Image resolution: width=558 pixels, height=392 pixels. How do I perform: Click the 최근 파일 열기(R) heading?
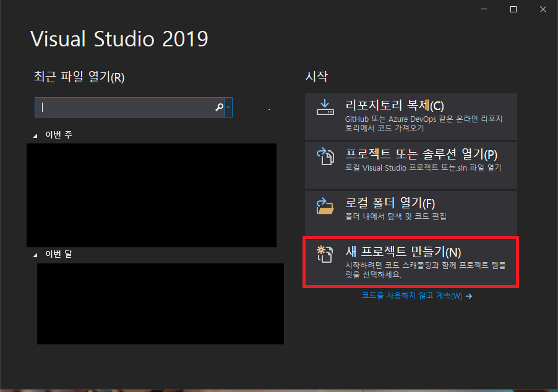79,77
